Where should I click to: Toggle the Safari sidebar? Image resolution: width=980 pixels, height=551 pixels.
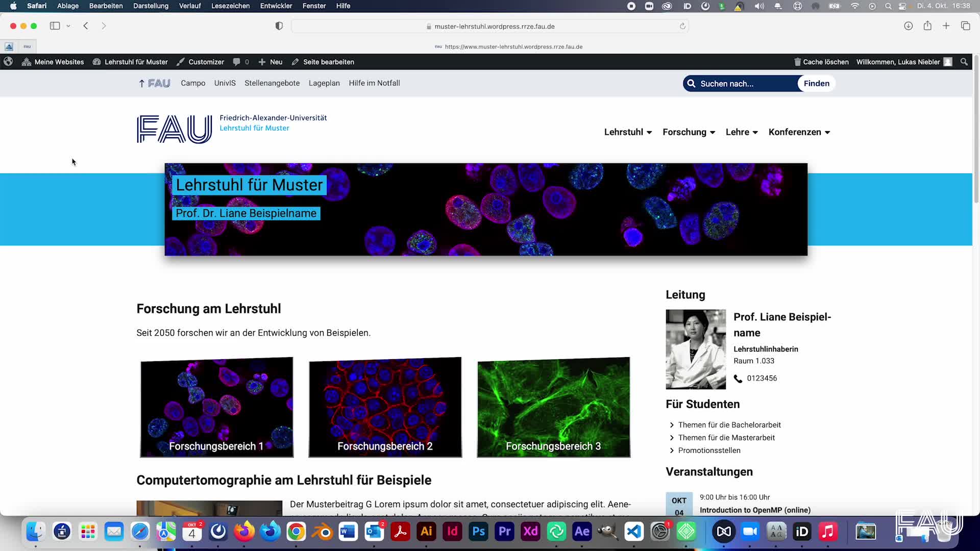(x=55, y=26)
